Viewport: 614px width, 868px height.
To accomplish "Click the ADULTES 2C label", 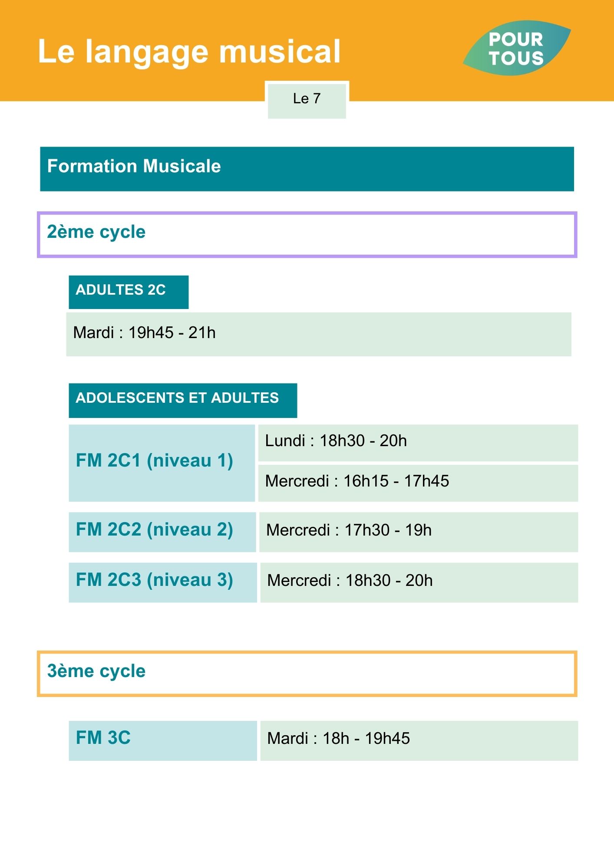I will coord(129,292).
